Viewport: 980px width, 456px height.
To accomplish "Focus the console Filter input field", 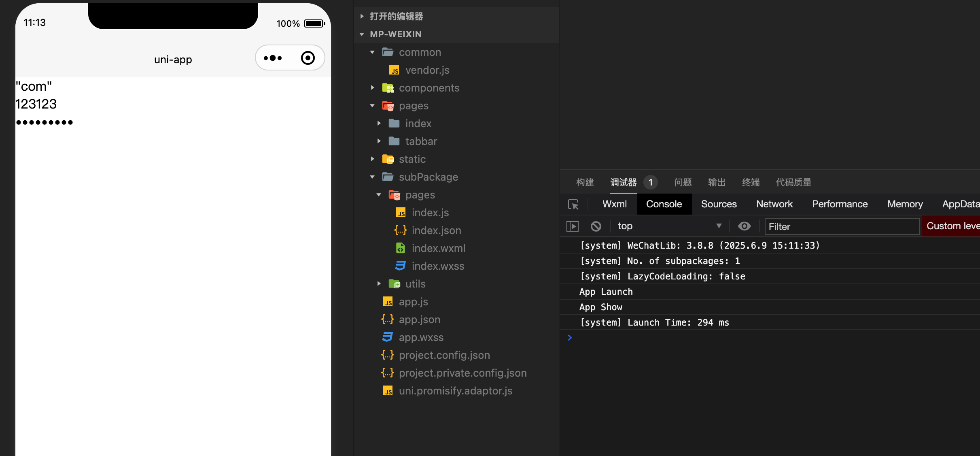I will [842, 226].
